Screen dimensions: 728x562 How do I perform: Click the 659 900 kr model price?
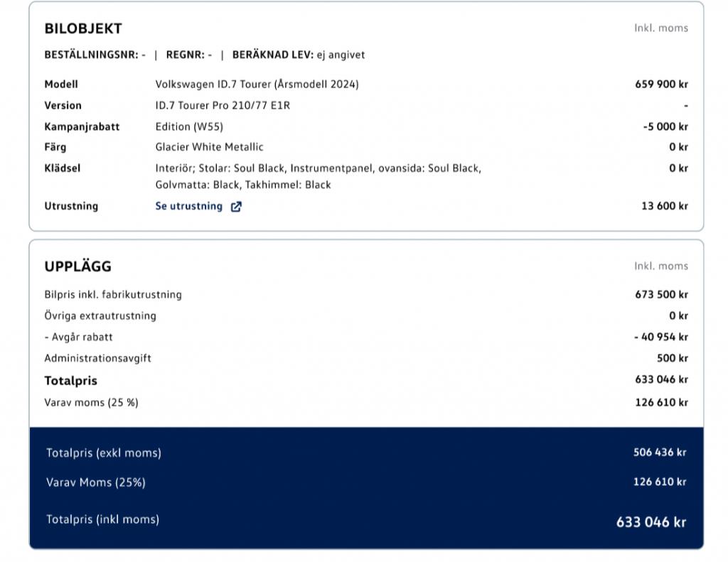tap(661, 84)
